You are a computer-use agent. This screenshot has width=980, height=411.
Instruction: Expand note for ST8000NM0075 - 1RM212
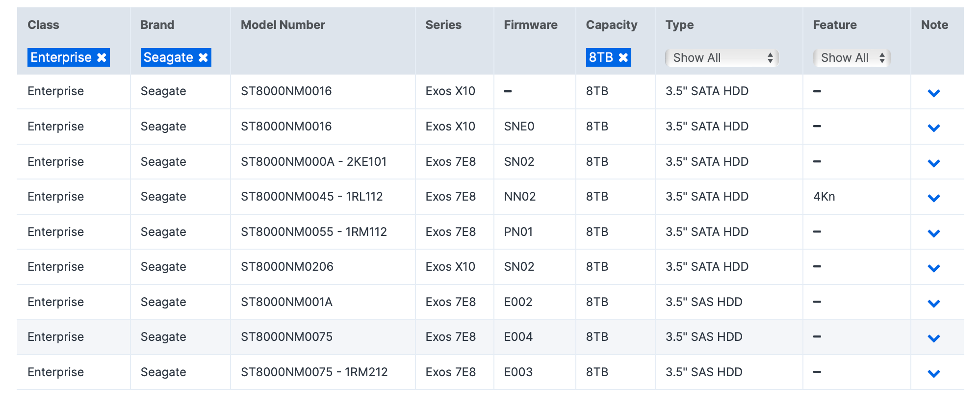click(934, 373)
